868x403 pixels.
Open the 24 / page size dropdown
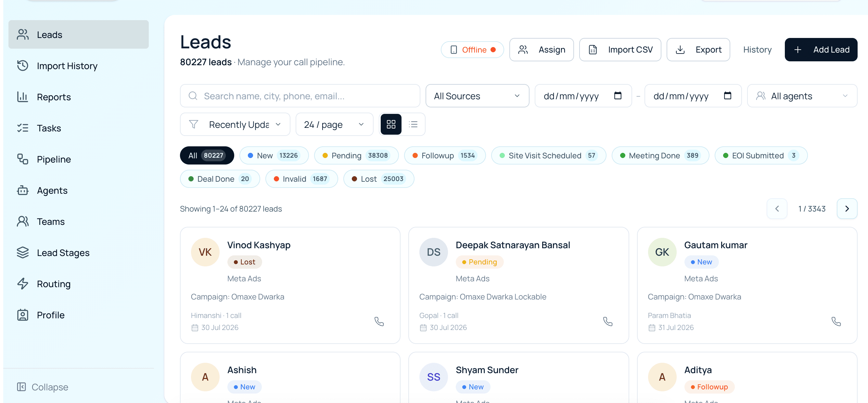334,124
